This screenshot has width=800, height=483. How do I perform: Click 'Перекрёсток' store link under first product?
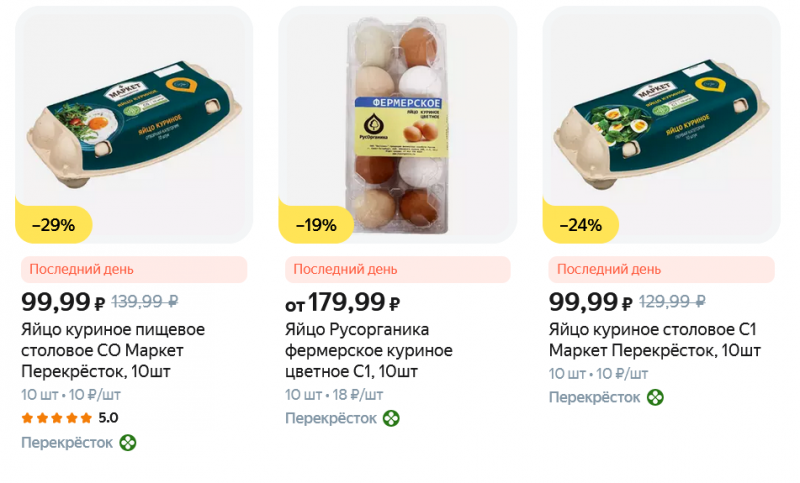click(67, 443)
